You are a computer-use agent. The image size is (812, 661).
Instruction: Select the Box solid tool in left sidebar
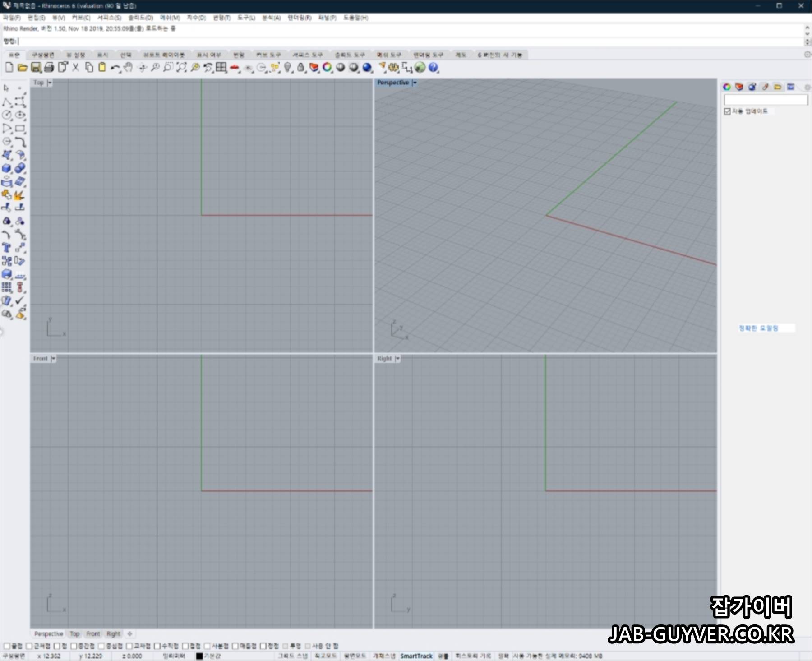[x=7, y=168]
